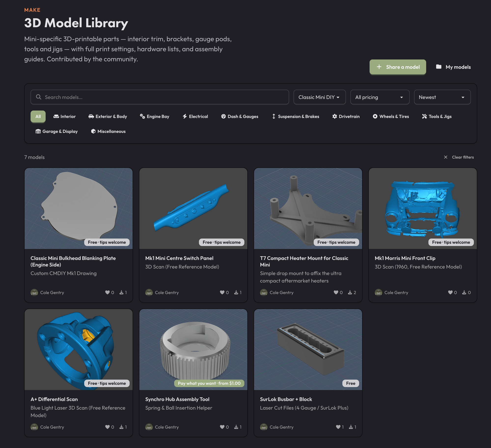Open the Newest sort dropdown
Screen dimensions: 491x448
(442, 97)
